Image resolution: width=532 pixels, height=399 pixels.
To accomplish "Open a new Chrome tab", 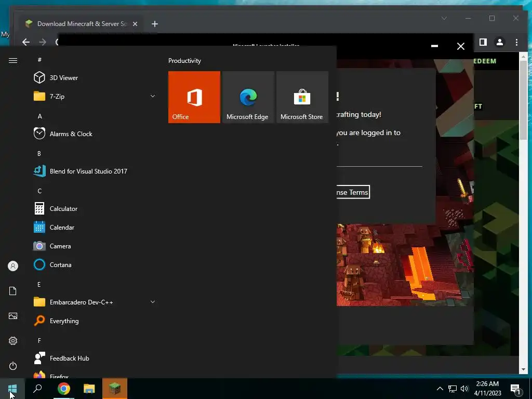I will pos(155,24).
